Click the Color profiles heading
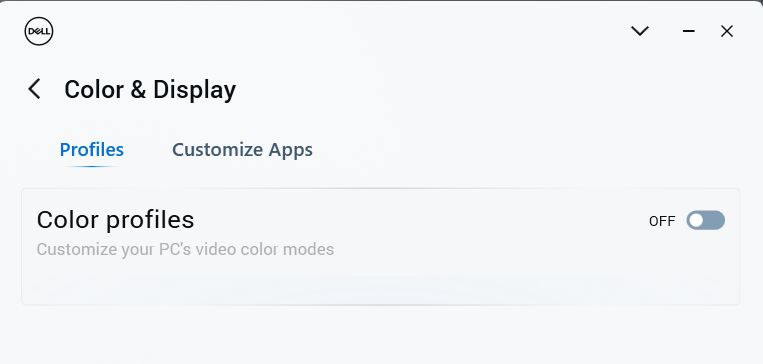The height and width of the screenshot is (364, 763). (x=115, y=220)
